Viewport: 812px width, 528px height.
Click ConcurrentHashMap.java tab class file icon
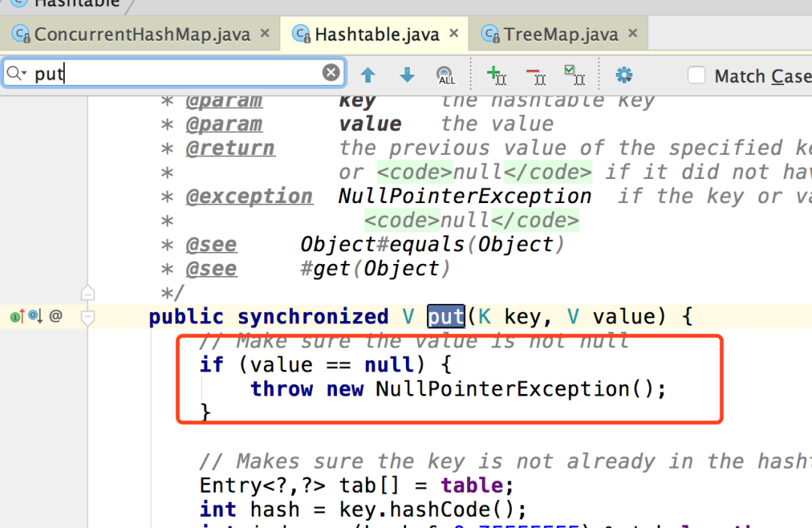21,34
